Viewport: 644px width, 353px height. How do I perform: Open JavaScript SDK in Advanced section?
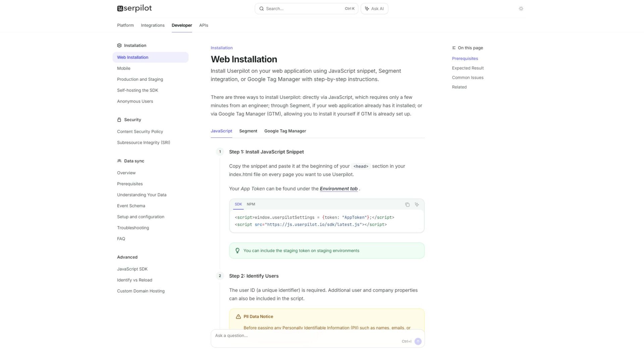click(x=132, y=269)
